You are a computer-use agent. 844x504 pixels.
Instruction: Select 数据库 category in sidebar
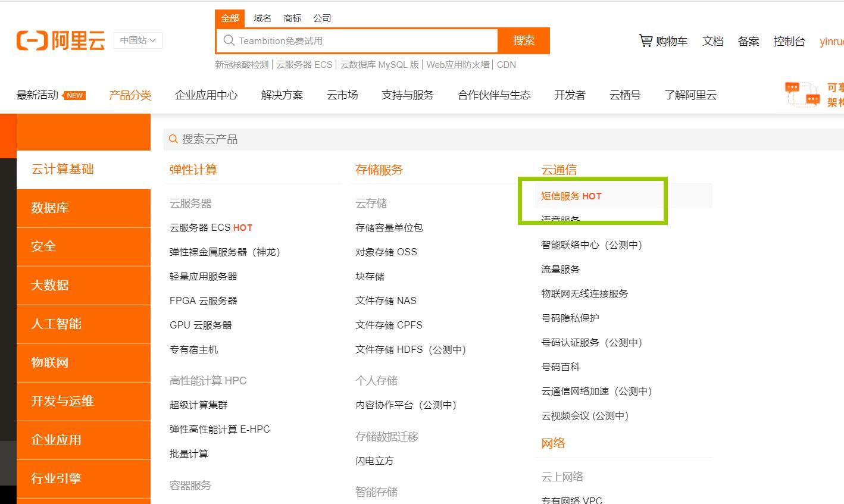click(x=83, y=208)
